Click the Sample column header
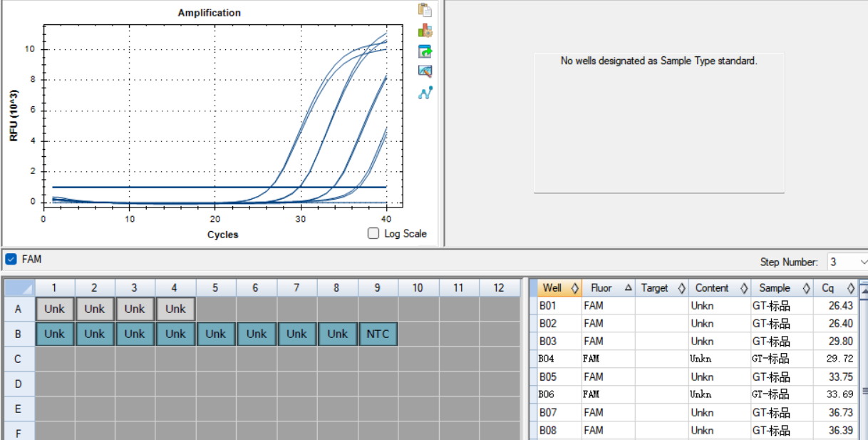 (782, 288)
